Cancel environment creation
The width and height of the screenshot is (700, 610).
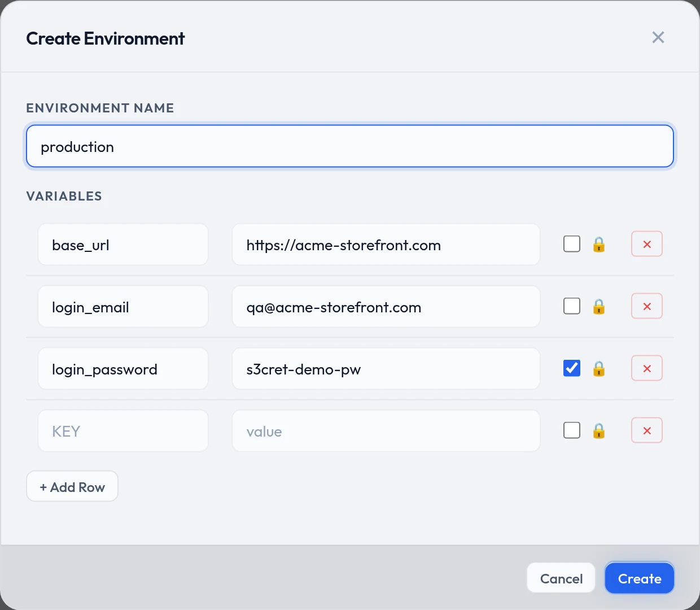click(561, 578)
